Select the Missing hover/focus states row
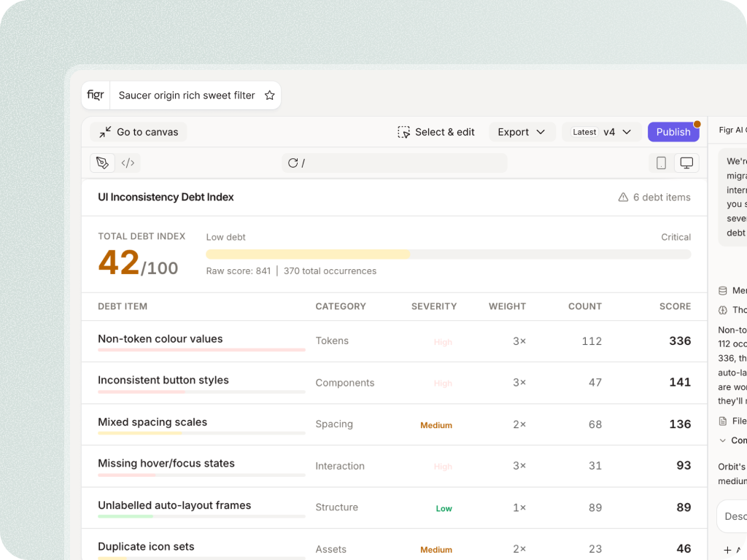 394,466
